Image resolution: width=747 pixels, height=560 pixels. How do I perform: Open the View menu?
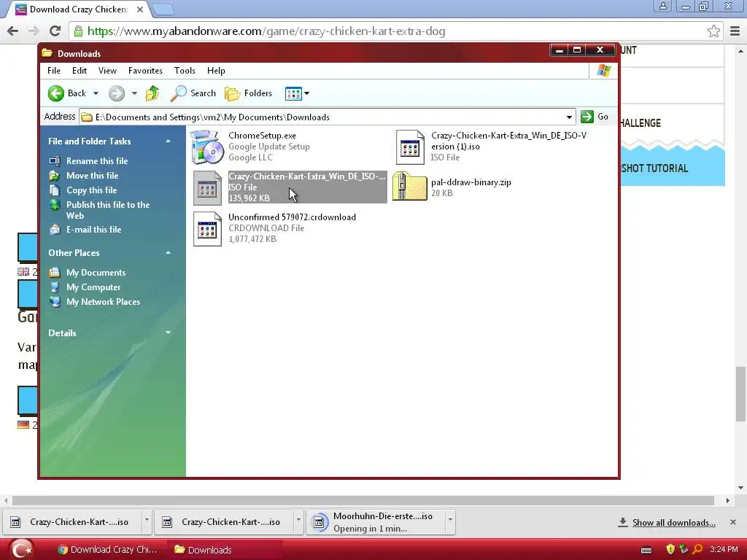pos(107,71)
